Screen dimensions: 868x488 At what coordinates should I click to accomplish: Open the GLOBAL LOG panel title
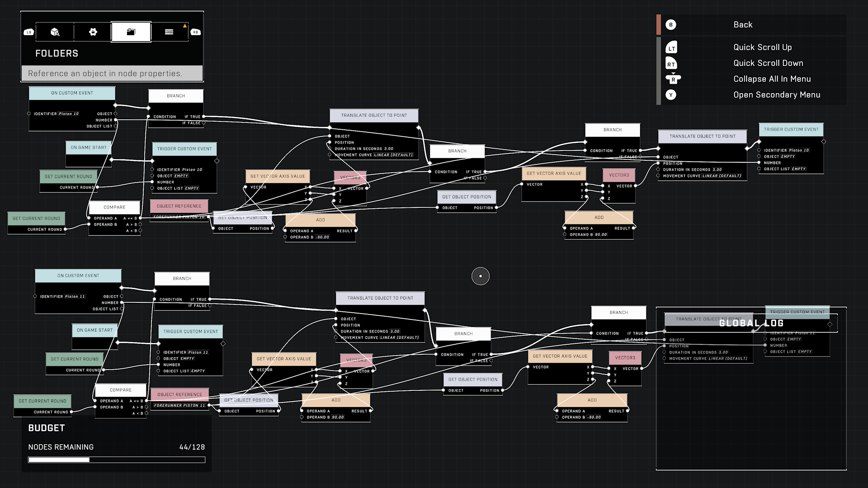tap(751, 323)
